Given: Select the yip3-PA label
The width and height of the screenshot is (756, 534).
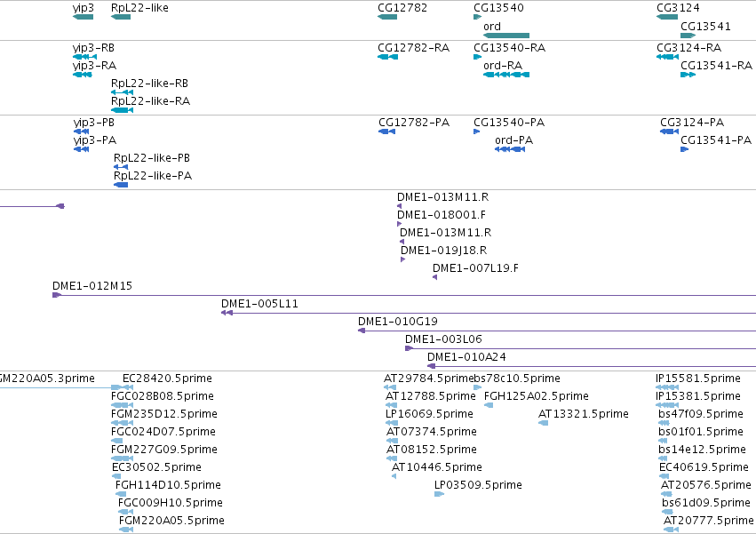Looking at the screenshot, I should (x=95, y=140).
